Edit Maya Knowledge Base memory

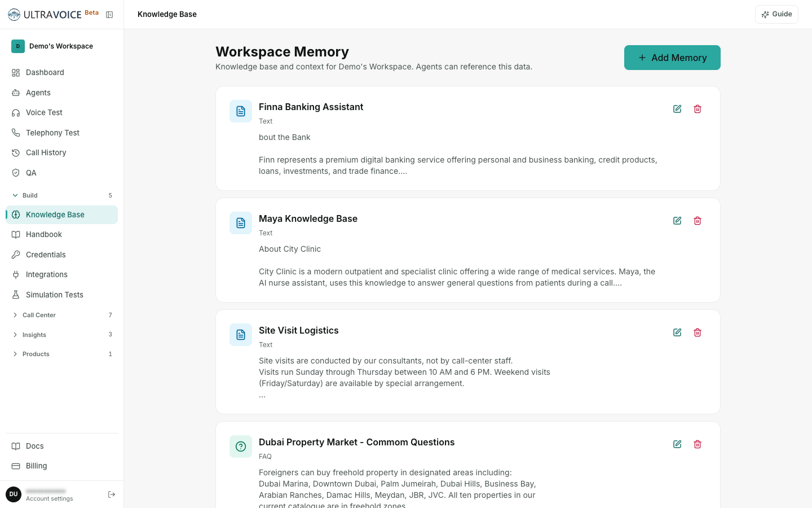click(677, 221)
